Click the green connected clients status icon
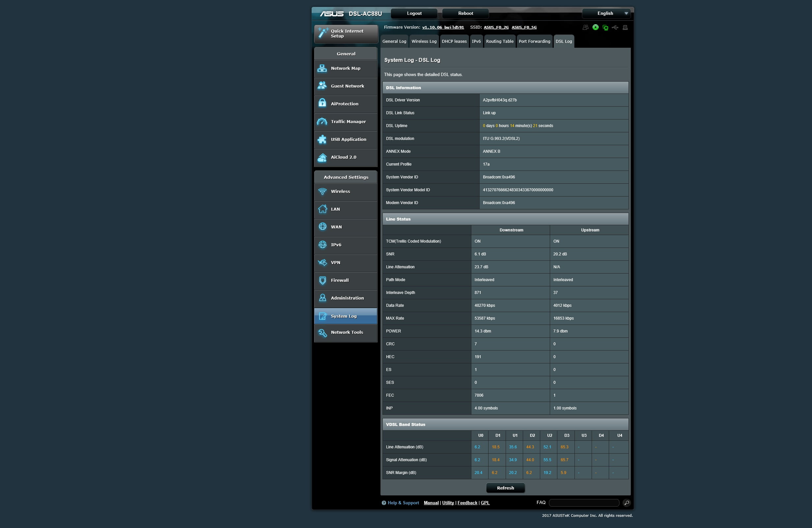Screen dimensions: 812x528 coord(605,27)
